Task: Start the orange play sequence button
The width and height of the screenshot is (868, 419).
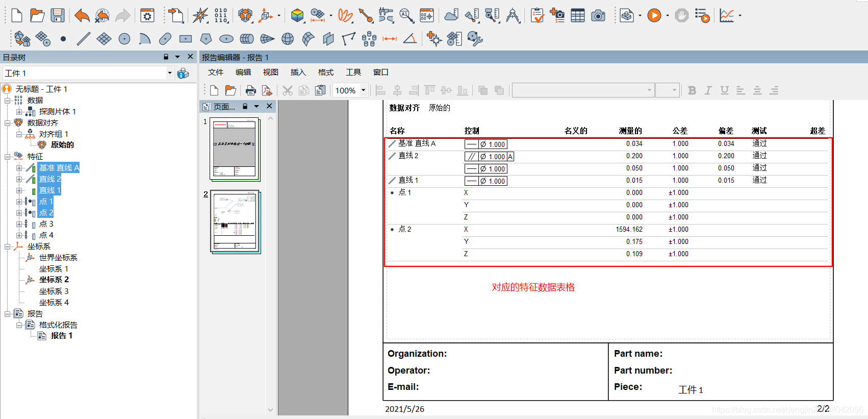Action: pyautogui.click(x=654, y=16)
